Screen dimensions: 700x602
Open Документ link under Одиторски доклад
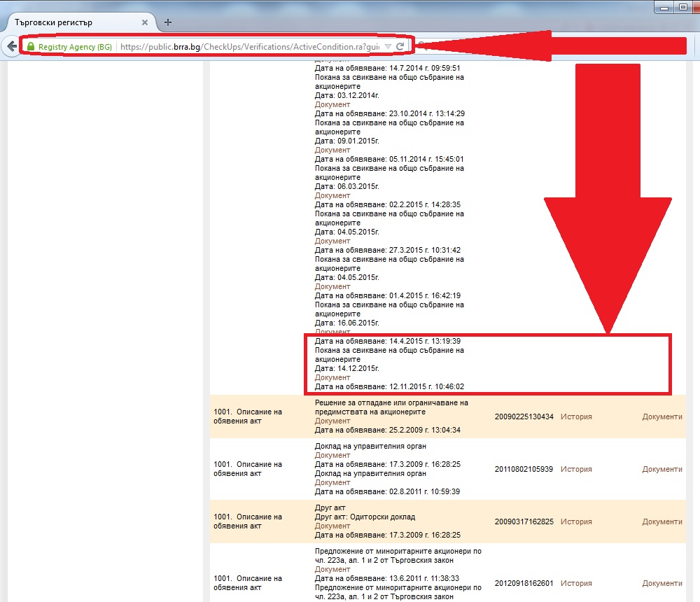coord(332,526)
